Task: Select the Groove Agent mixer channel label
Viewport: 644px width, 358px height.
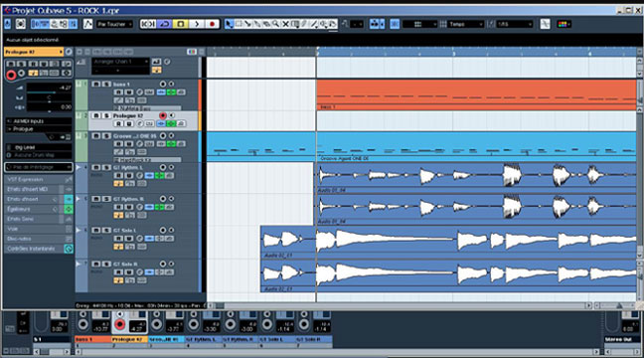Action: [x=167, y=339]
